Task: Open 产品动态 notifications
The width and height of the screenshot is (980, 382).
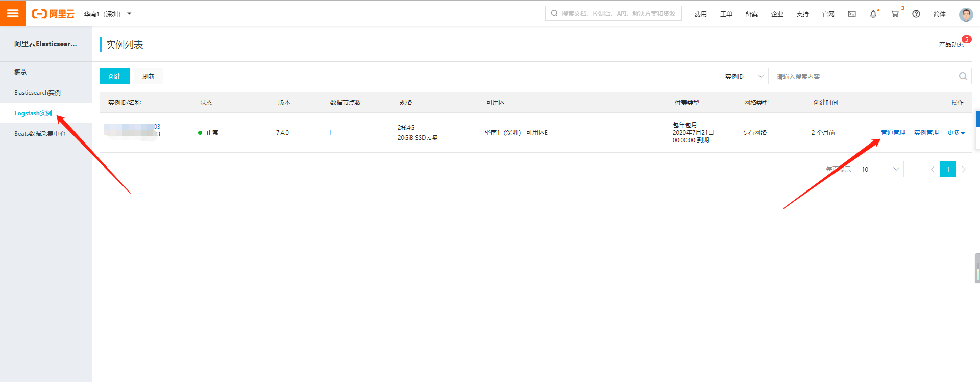Action: [x=951, y=44]
